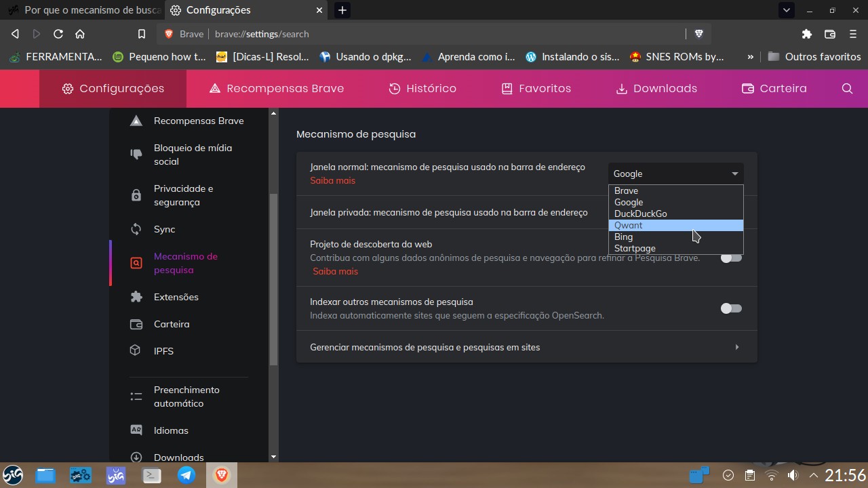Open the extensions puzzle icon on the toolbar
Screen dimensions: 868x488
click(x=806, y=33)
